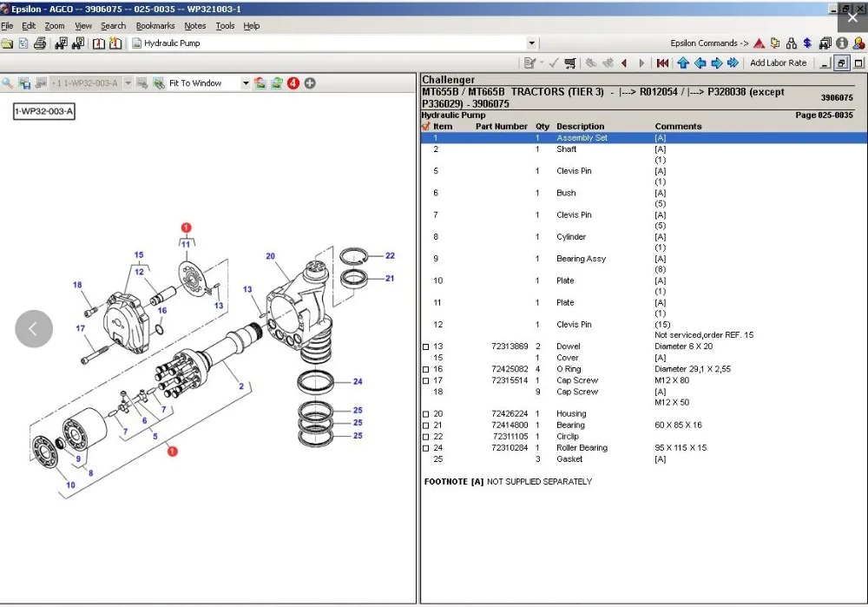
Task: Click the blue double right arrow icon
Action: pos(733,63)
